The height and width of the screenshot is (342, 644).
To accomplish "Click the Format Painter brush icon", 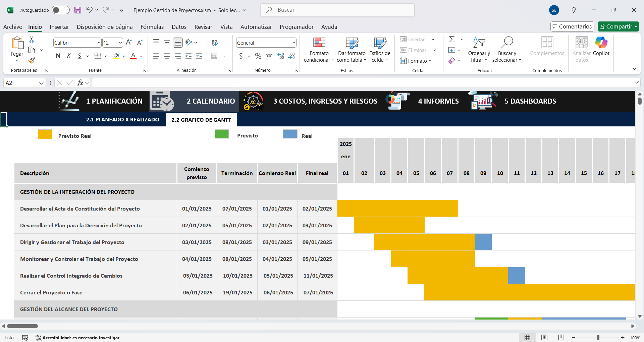I will tap(32, 60).
